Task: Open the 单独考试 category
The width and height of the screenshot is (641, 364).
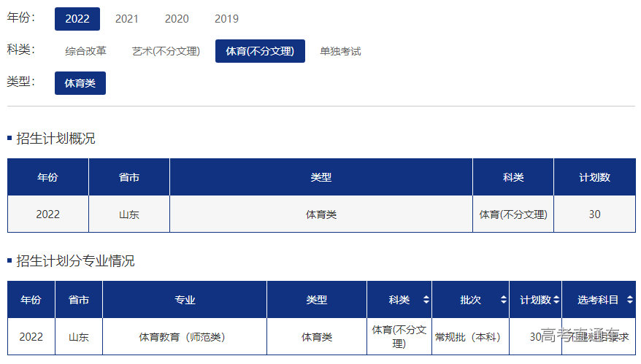Action: pyautogui.click(x=340, y=51)
